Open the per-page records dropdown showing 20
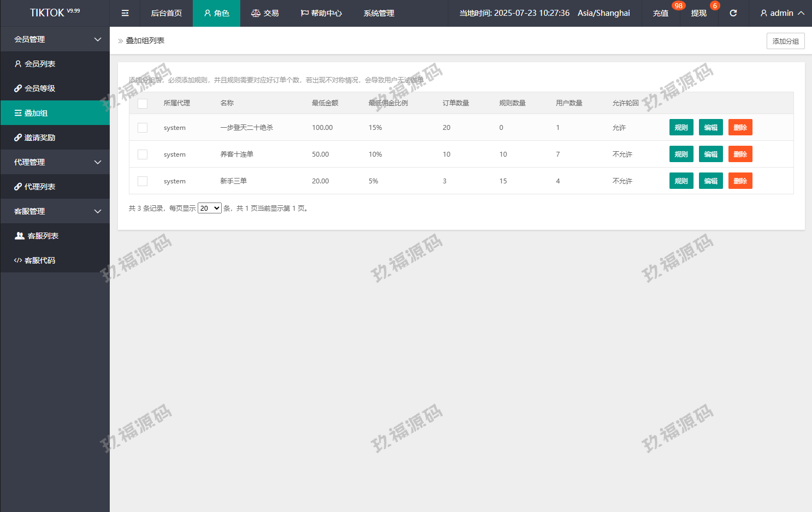The height and width of the screenshot is (512, 812). pos(210,208)
